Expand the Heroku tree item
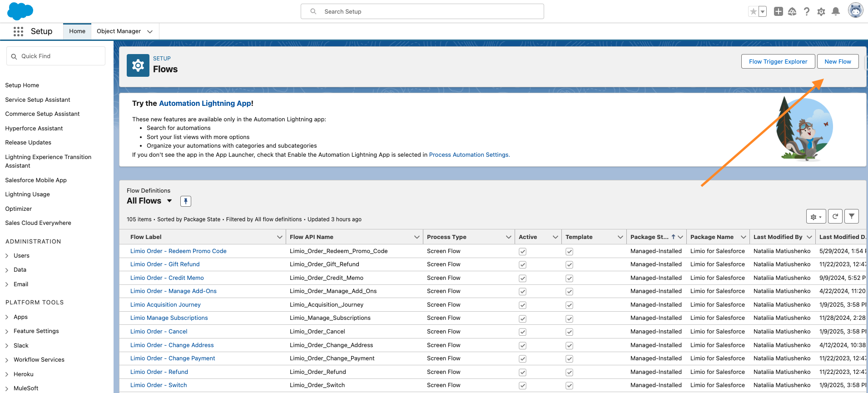Image resolution: width=868 pixels, height=393 pixels. [x=7, y=374]
